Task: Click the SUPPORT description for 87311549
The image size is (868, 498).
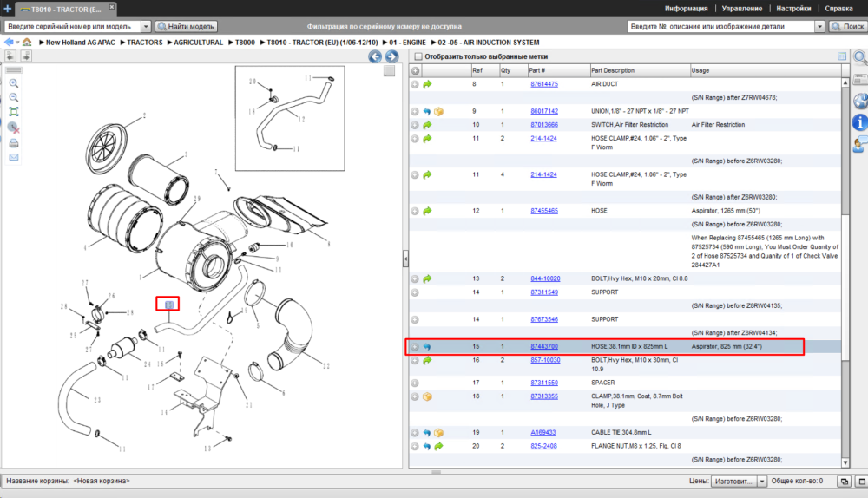Action: click(x=604, y=292)
